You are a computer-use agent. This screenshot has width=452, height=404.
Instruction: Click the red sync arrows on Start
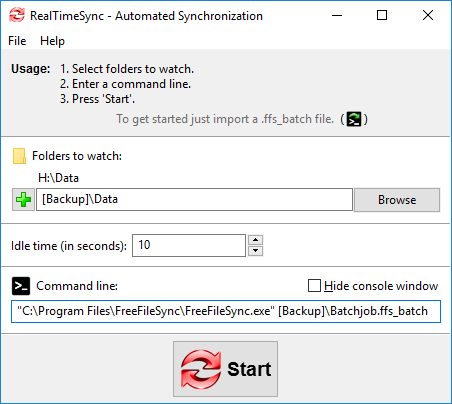click(x=201, y=369)
